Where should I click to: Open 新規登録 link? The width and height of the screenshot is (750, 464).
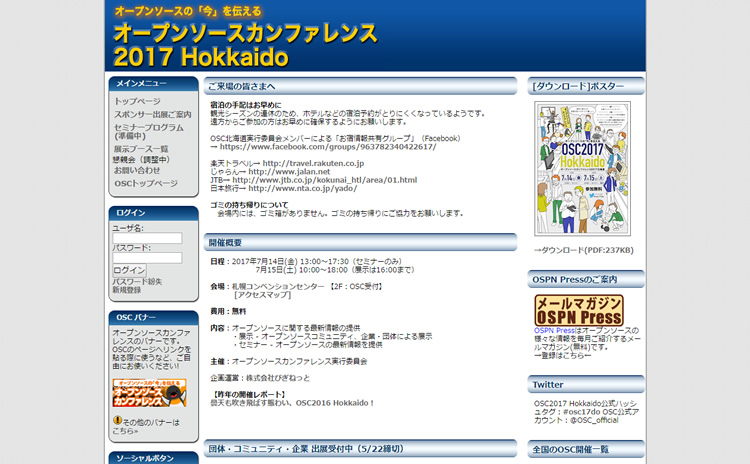[127, 290]
